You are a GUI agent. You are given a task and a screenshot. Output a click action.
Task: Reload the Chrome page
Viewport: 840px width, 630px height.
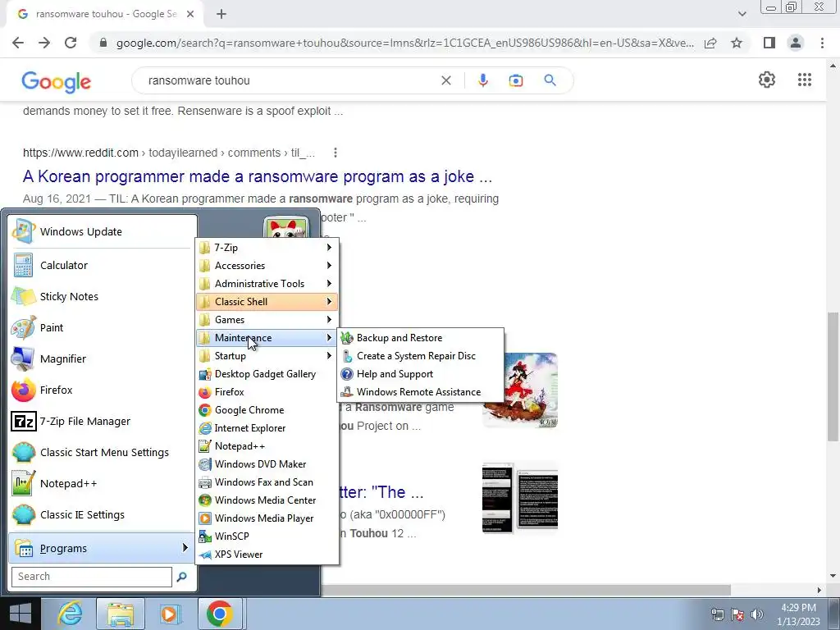pyautogui.click(x=71, y=43)
